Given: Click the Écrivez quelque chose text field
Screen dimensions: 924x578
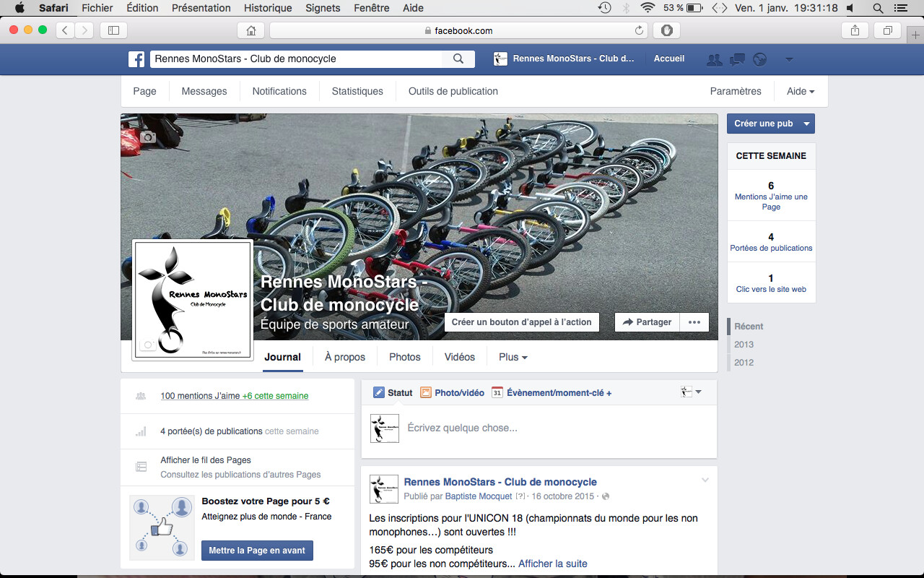Looking at the screenshot, I should pyautogui.click(x=539, y=428).
